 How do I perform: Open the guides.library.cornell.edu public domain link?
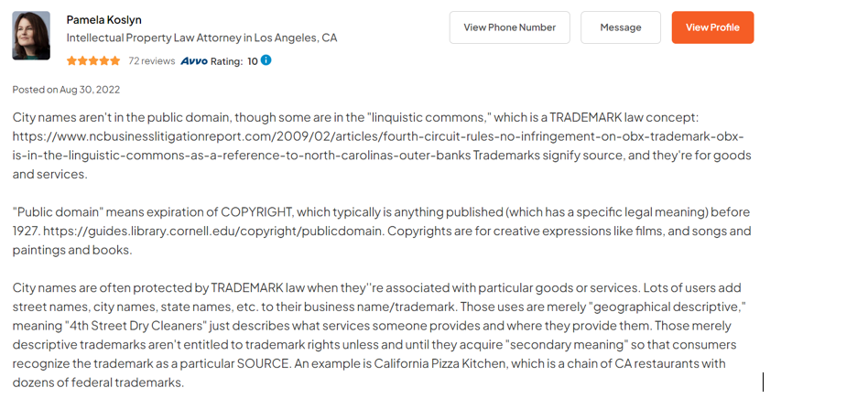point(213,231)
